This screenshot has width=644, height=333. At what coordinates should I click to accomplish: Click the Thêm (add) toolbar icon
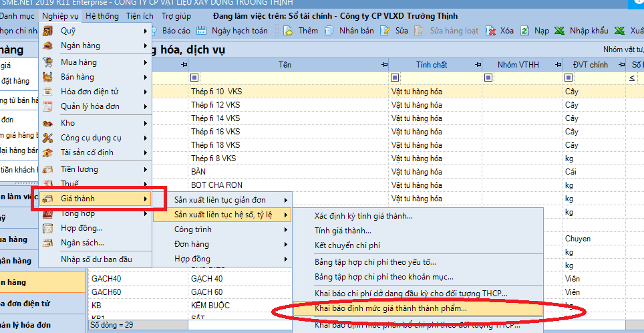(288, 30)
